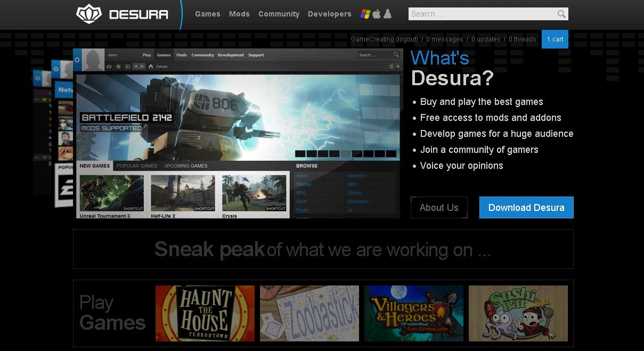Open the Games menu in the site header
644x351 pixels.
[x=208, y=14]
